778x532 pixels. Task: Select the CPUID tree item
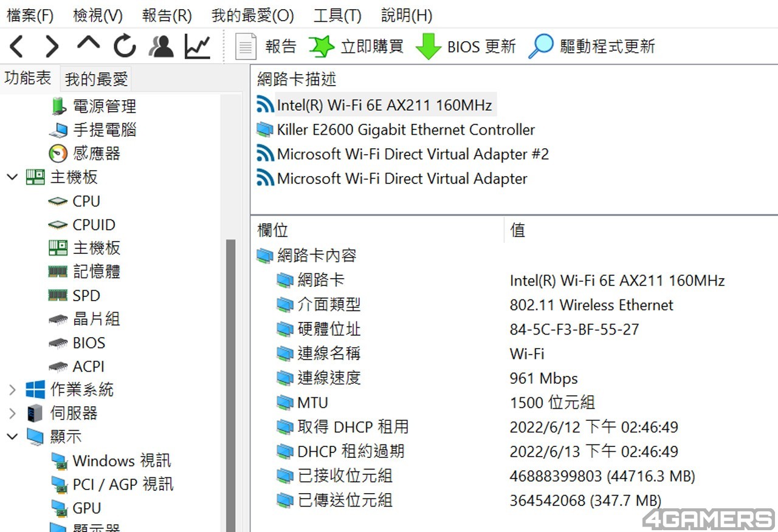coord(94,225)
